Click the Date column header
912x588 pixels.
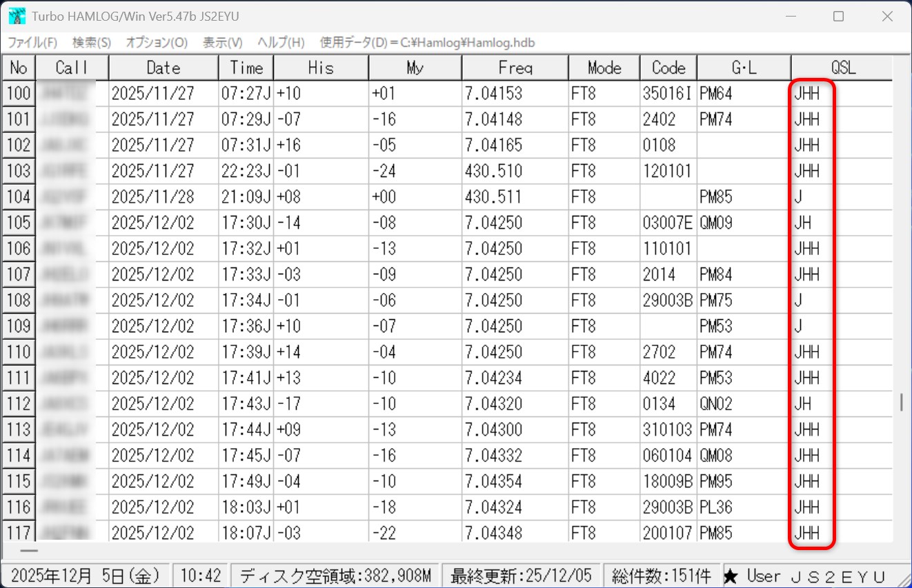163,68
